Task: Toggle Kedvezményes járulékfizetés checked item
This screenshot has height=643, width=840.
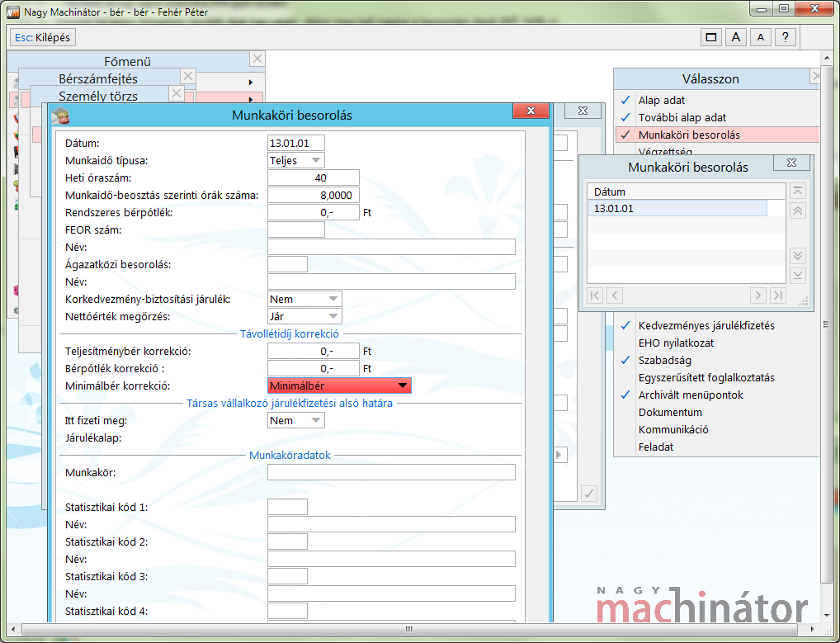Action: (x=706, y=325)
